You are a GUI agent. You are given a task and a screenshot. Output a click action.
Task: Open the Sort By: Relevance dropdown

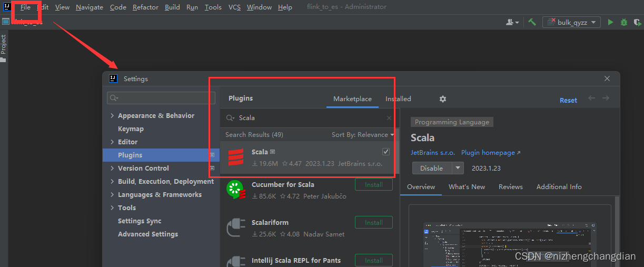[363, 135]
